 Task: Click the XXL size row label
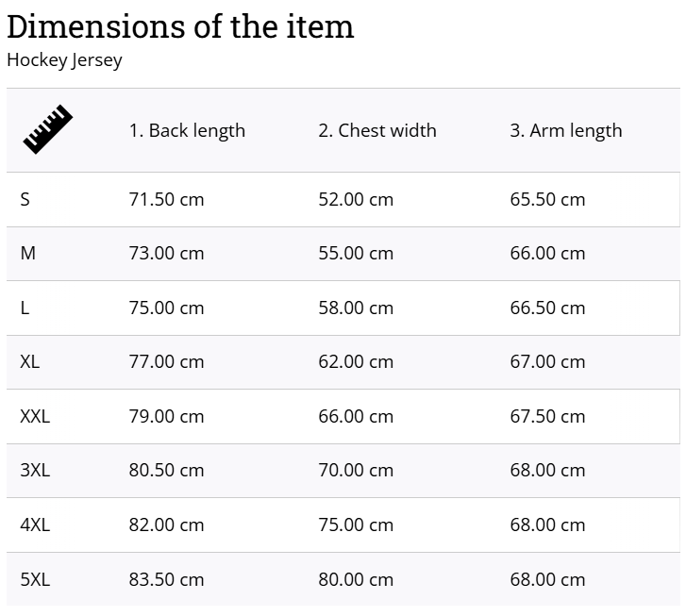pos(35,417)
